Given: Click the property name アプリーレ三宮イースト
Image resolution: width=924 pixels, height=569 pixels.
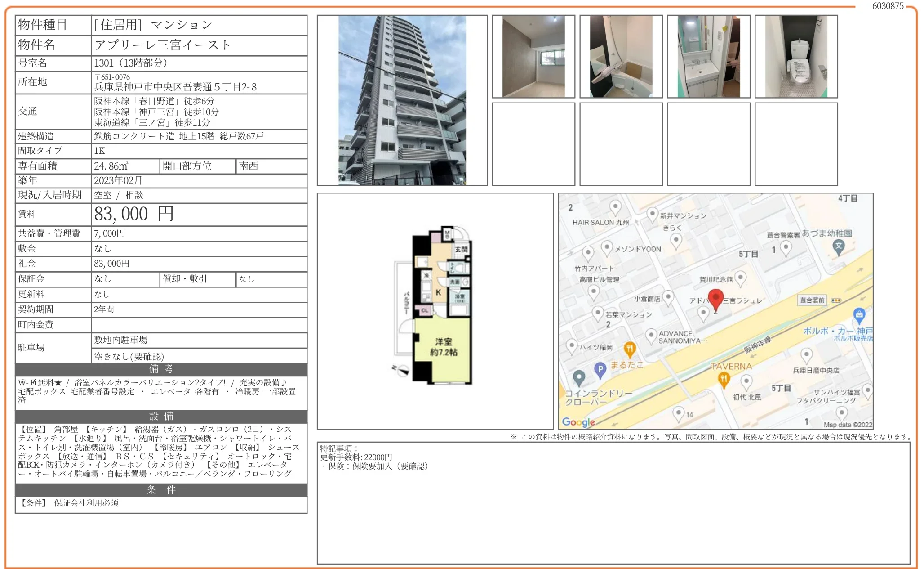Looking at the screenshot, I should click(x=162, y=45).
